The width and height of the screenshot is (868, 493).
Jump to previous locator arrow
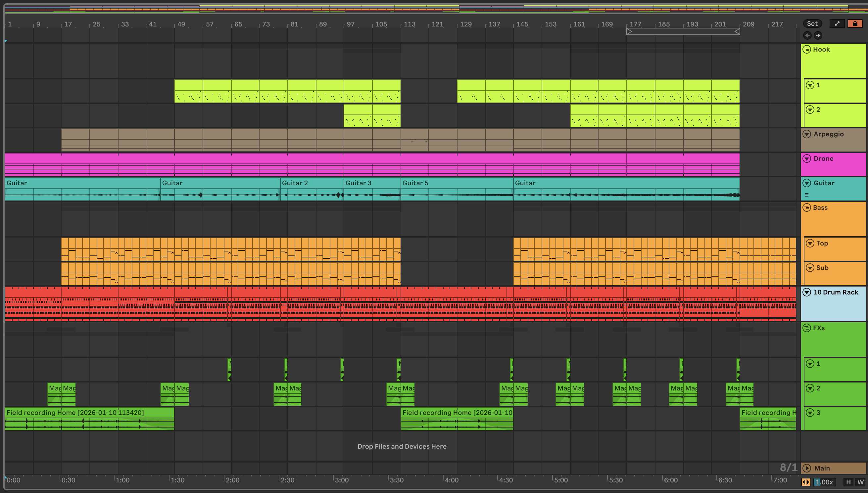point(807,35)
